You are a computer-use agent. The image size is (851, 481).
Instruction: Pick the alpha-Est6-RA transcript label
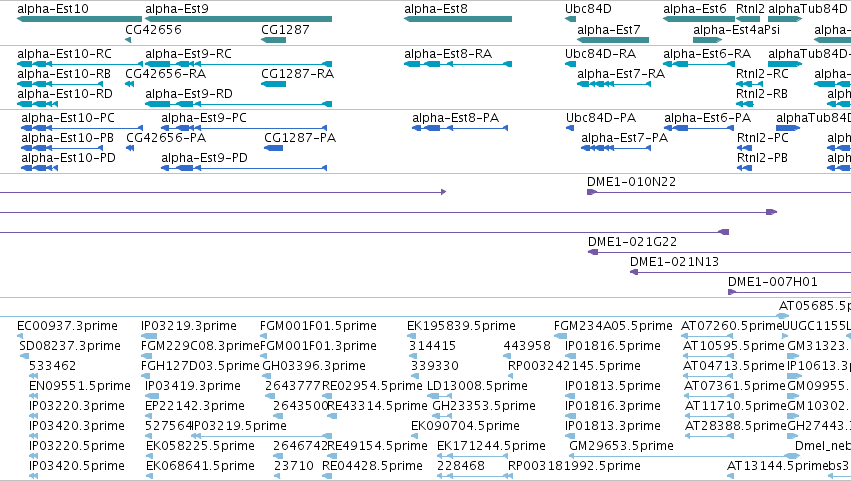click(x=707, y=54)
